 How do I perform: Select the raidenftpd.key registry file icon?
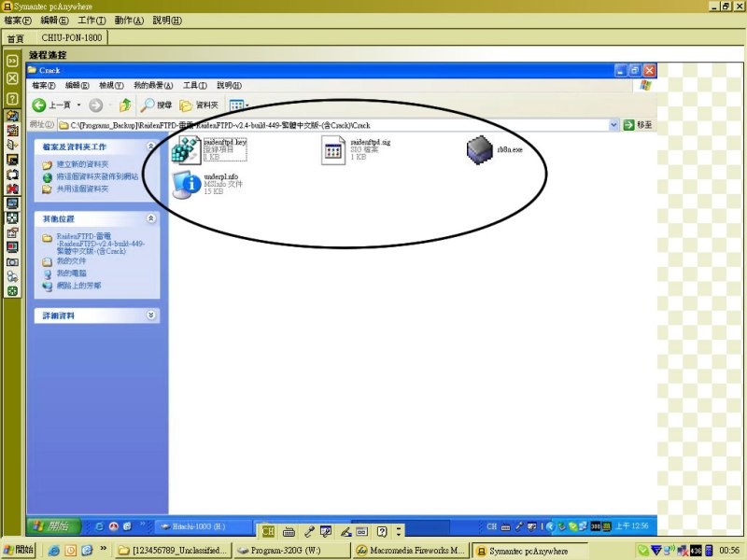(186, 149)
